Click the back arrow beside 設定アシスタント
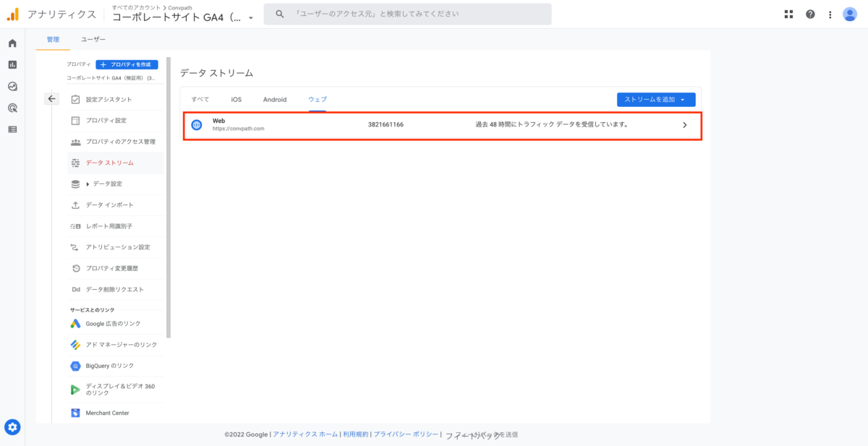The width and height of the screenshot is (868, 446). click(x=51, y=98)
